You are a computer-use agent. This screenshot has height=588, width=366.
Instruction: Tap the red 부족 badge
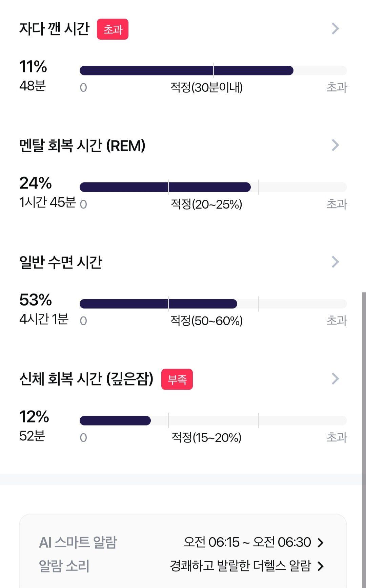coord(177,379)
